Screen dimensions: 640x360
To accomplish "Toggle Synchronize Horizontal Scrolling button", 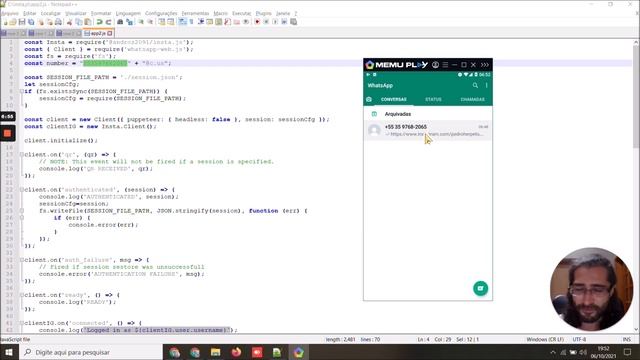I will point(171,22).
